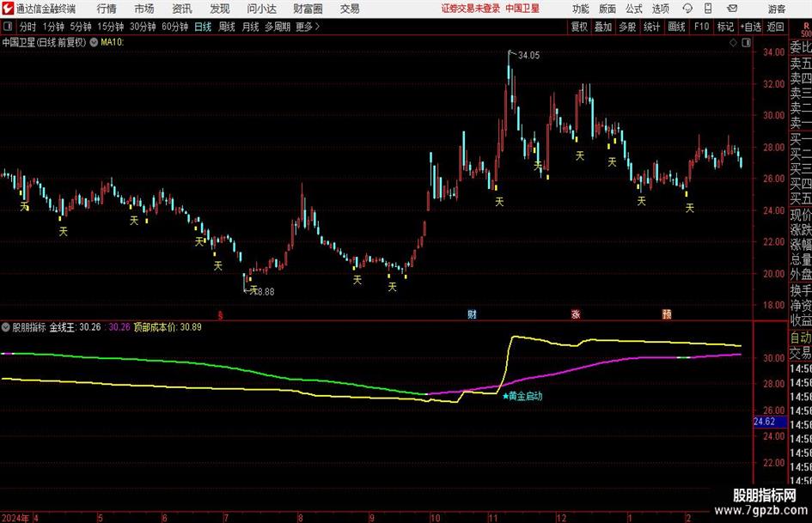Image resolution: width=812 pixels, height=523 pixels.
Task: Switch to 1分钟 period tab
Action: [53, 27]
